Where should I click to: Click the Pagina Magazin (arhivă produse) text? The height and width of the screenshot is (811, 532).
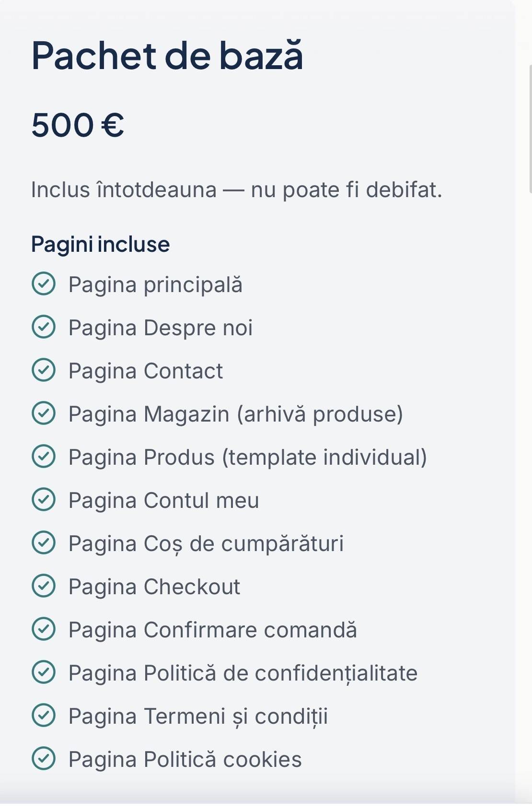236,414
